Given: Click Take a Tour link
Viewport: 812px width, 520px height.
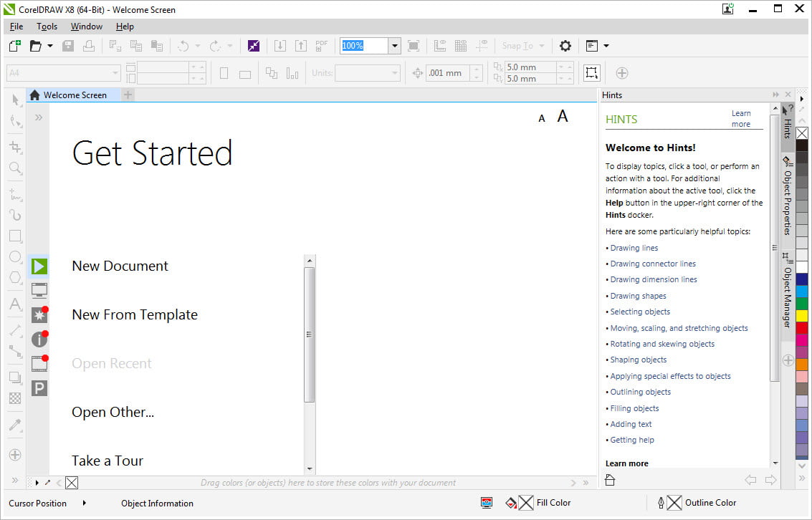Looking at the screenshot, I should pyautogui.click(x=108, y=461).
